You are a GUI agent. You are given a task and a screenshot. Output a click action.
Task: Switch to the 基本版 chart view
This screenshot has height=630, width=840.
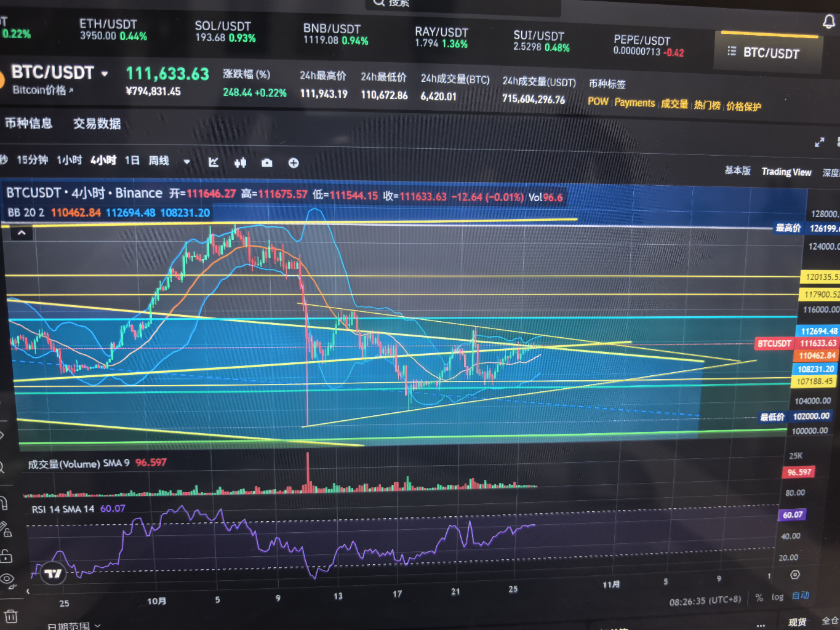click(737, 170)
